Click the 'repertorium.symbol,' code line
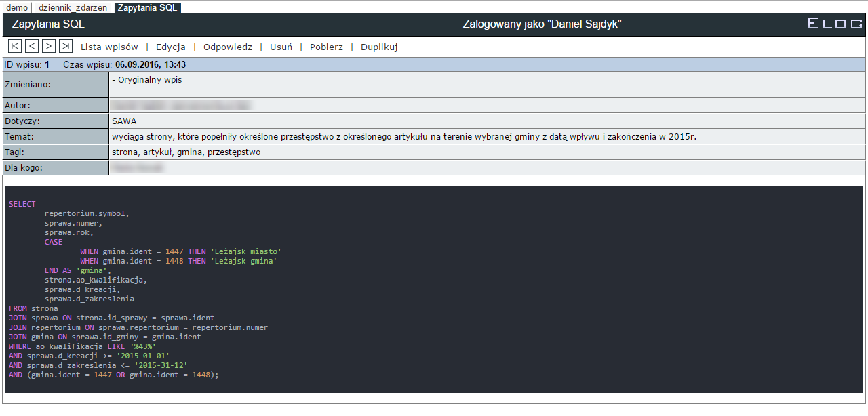Image resolution: width=868 pixels, height=416 pixels. click(x=87, y=213)
